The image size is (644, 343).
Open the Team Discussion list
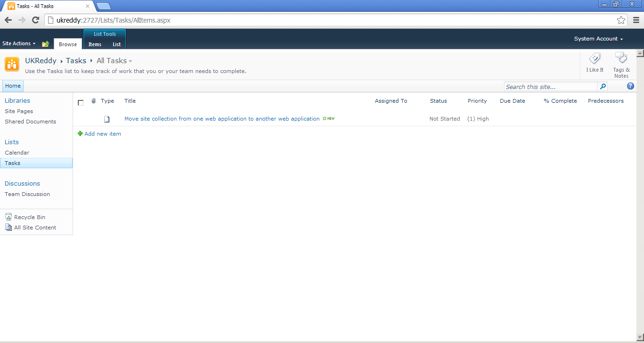click(27, 194)
